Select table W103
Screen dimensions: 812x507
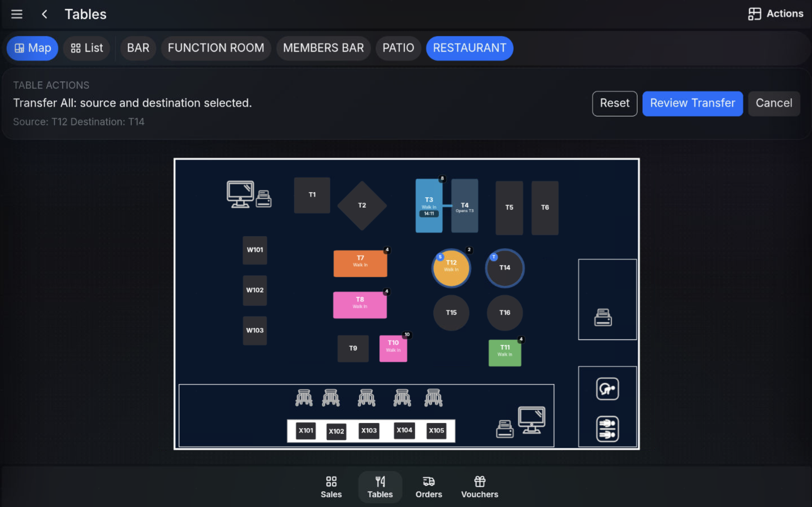255,330
